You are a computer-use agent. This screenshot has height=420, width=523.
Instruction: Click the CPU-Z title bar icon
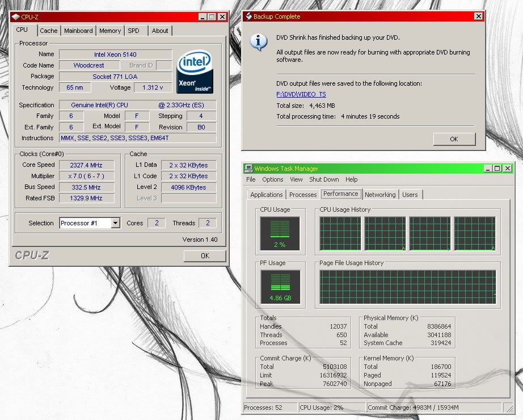pyautogui.click(x=15, y=17)
